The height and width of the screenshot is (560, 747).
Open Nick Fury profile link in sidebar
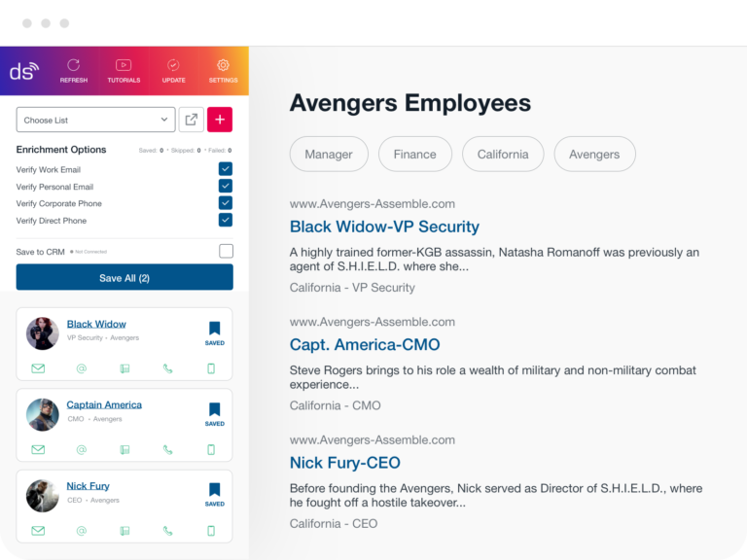(88, 486)
